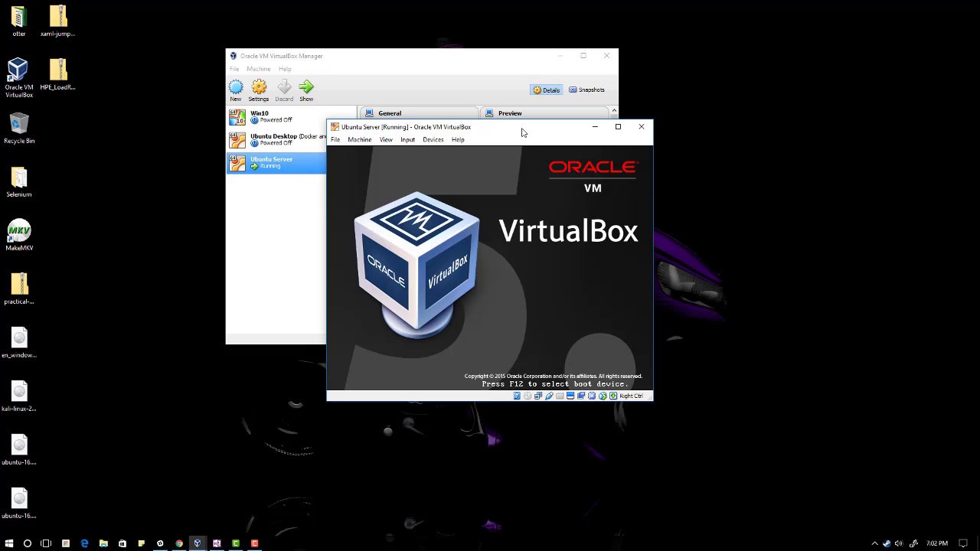Open View menu in VM window
This screenshot has width=980, height=551.
[x=386, y=140]
